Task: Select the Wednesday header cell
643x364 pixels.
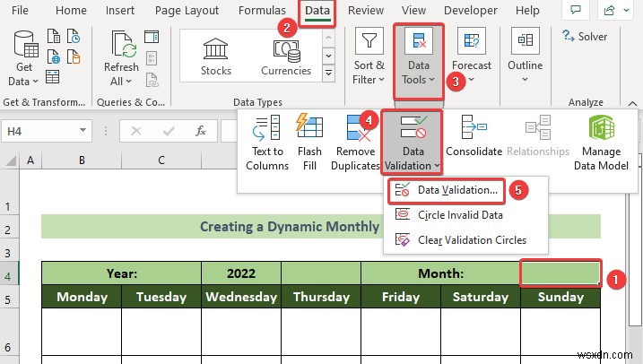Action: pos(241,297)
